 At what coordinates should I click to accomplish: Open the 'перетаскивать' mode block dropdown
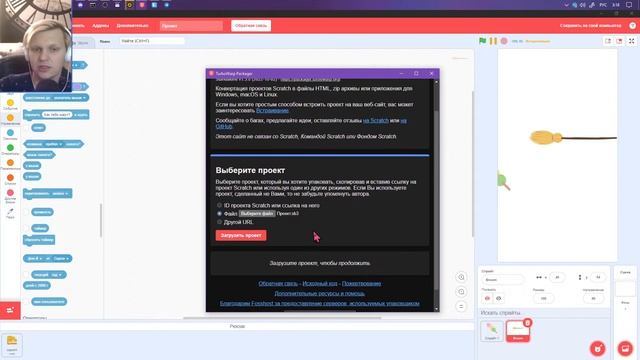coord(60,193)
